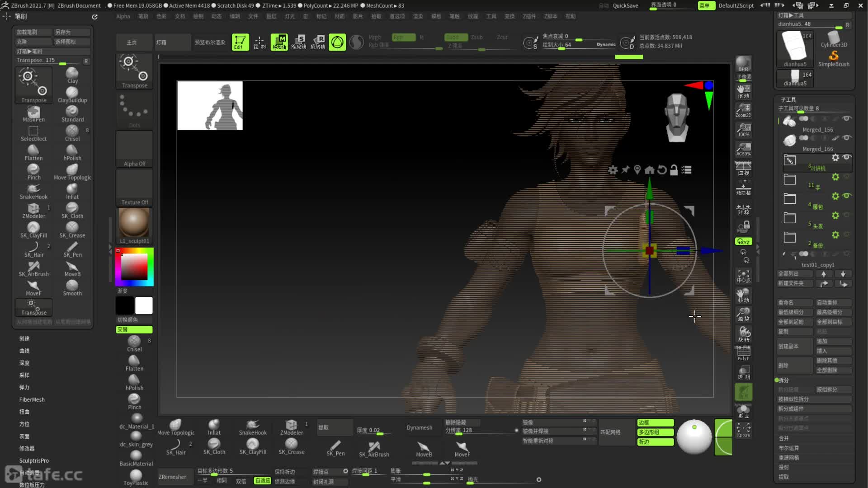The image size is (868, 488).
Task: Open the gizmo gear customize icon
Action: coord(613,170)
